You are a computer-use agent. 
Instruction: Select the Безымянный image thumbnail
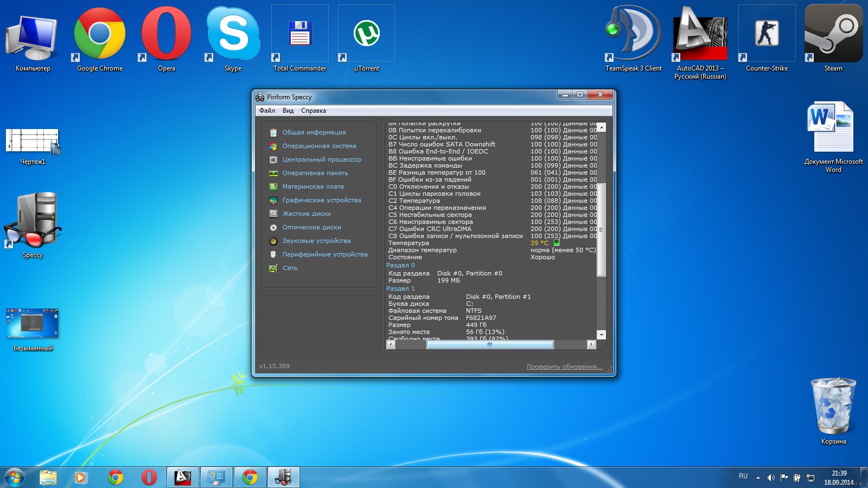[x=33, y=330]
